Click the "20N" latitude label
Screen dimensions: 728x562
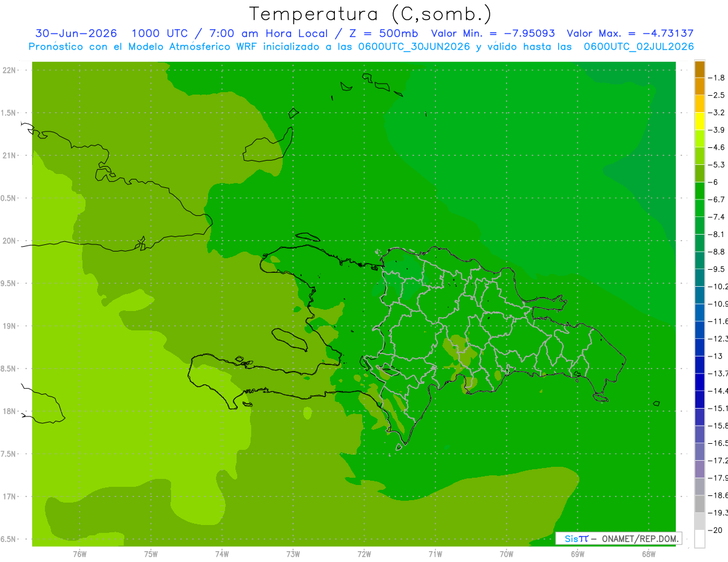10,241
